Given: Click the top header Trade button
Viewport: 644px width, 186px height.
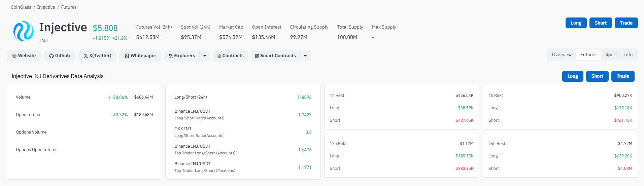Looking at the screenshot, I should point(626,23).
